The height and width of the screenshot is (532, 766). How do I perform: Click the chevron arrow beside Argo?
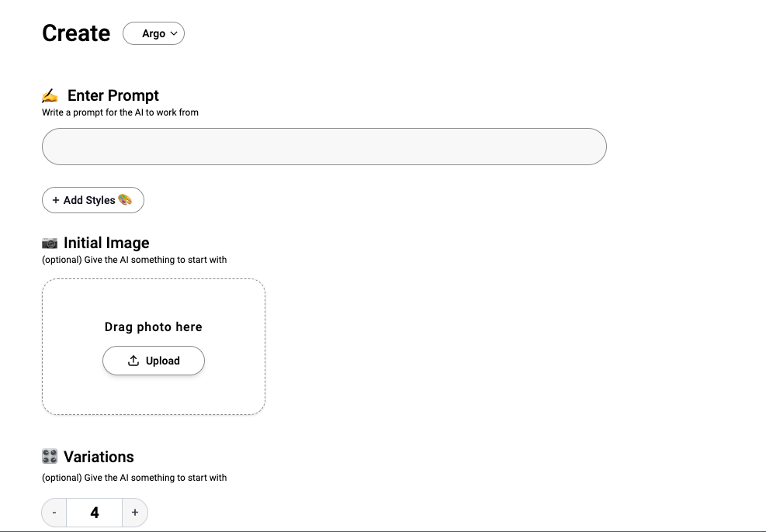(x=174, y=33)
